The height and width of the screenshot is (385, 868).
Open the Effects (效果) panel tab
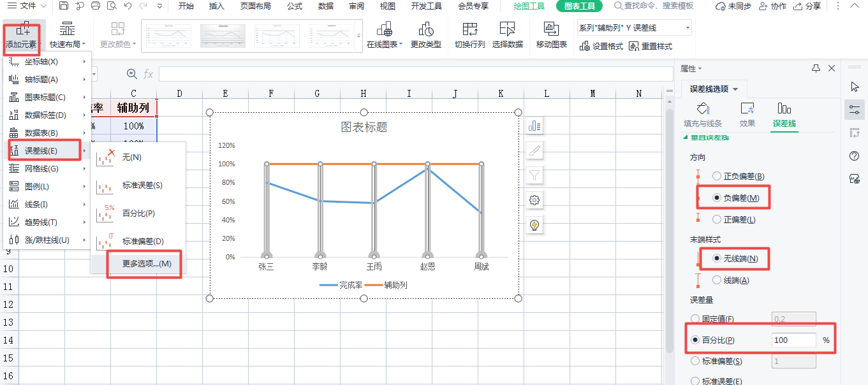(x=747, y=115)
